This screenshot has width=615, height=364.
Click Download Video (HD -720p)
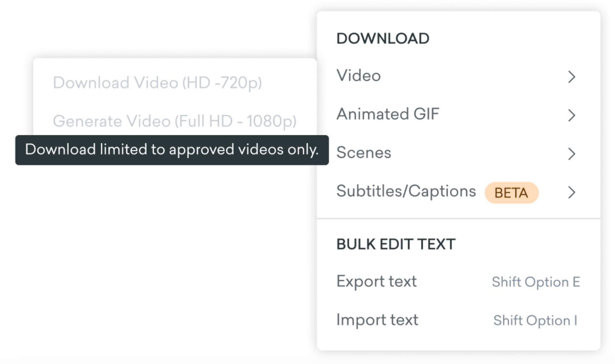(159, 82)
